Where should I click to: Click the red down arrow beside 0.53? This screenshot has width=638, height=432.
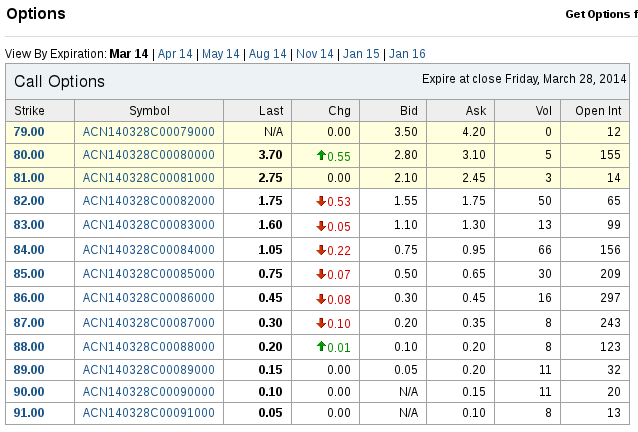321,201
